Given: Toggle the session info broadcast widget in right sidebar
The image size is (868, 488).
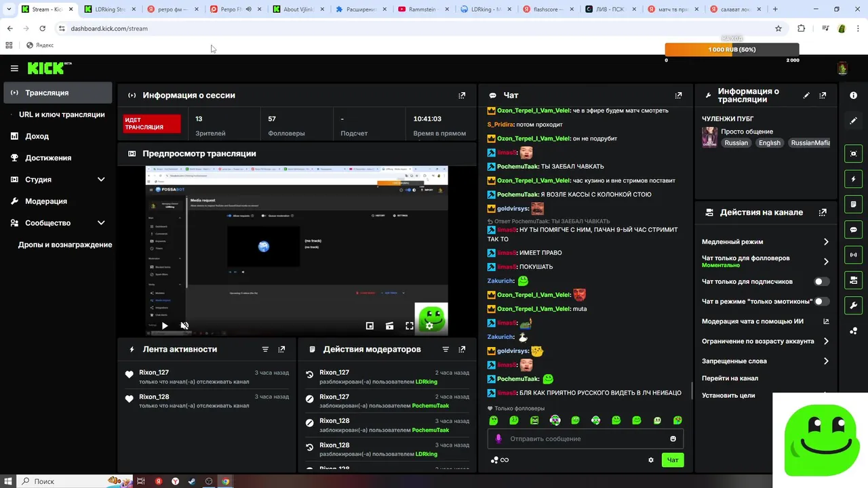Looking at the screenshot, I should pyautogui.click(x=853, y=255).
